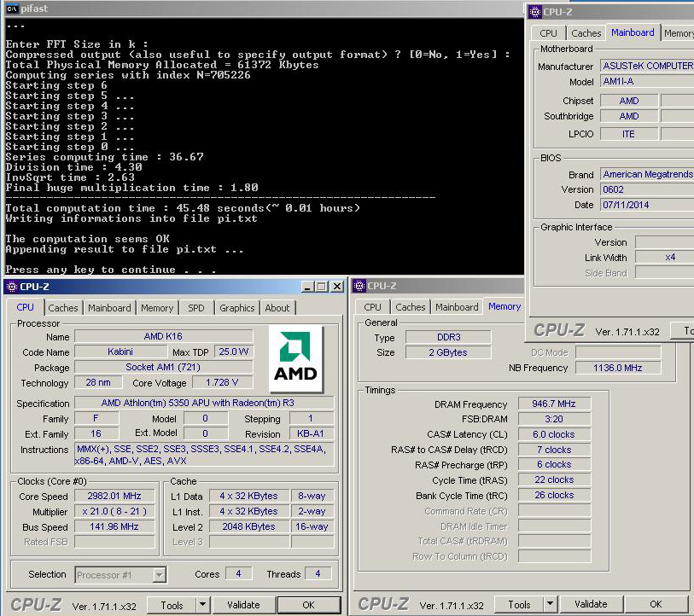Viewport: 694px width, 616px height.
Task: Click the Level 2 cache value 2048 KBytes
Action: point(248,526)
